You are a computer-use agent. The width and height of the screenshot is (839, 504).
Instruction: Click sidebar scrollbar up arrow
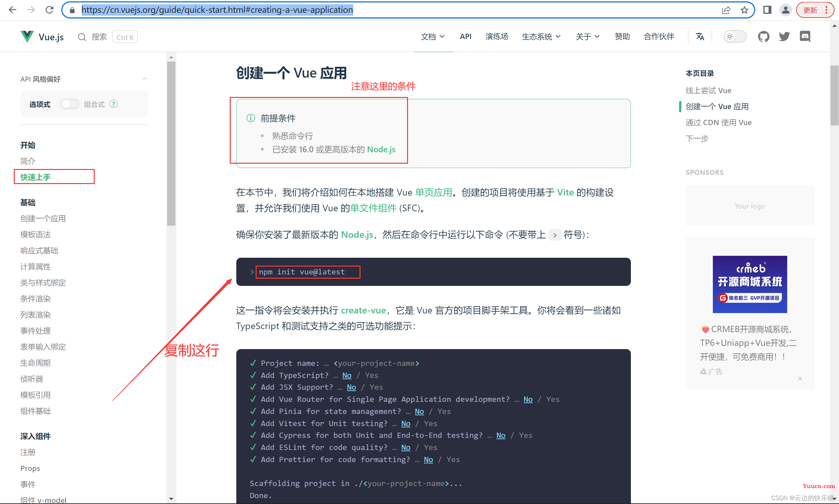(x=171, y=57)
